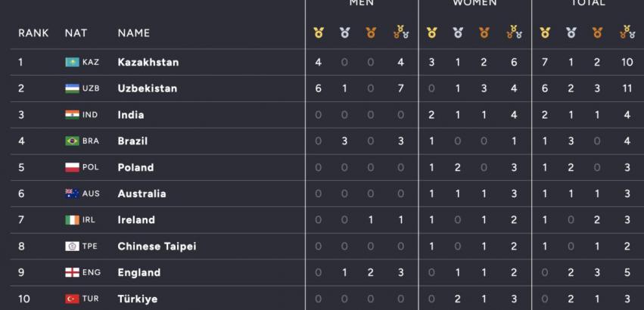Click the bronze medal icon under Men
This screenshot has height=310, width=644.
coord(371,33)
